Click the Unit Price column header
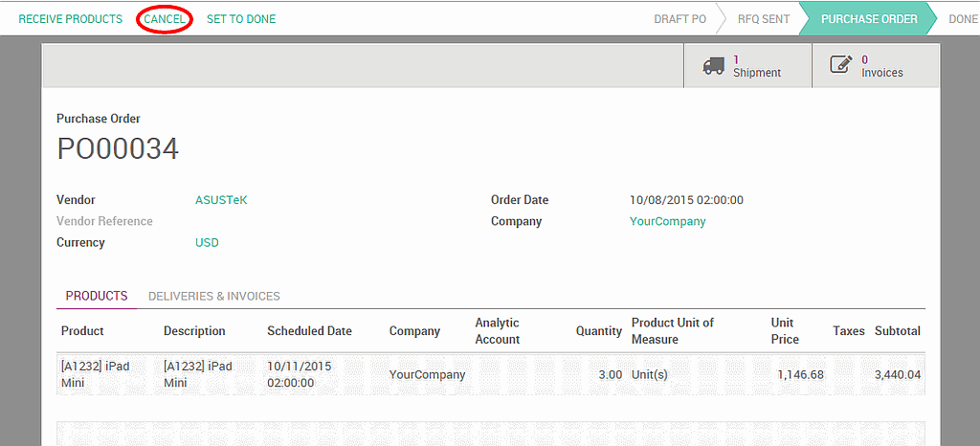This screenshot has width=980, height=446. (784, 331)
